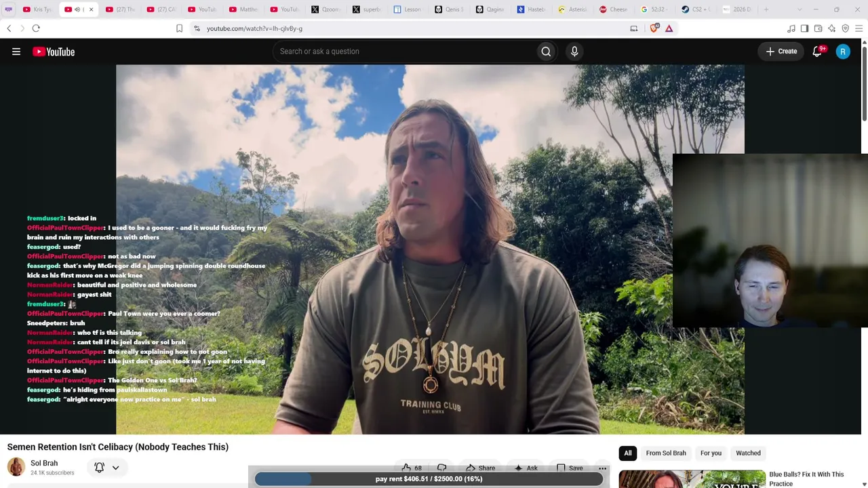
Task: Click the video player
Action: 430,249
